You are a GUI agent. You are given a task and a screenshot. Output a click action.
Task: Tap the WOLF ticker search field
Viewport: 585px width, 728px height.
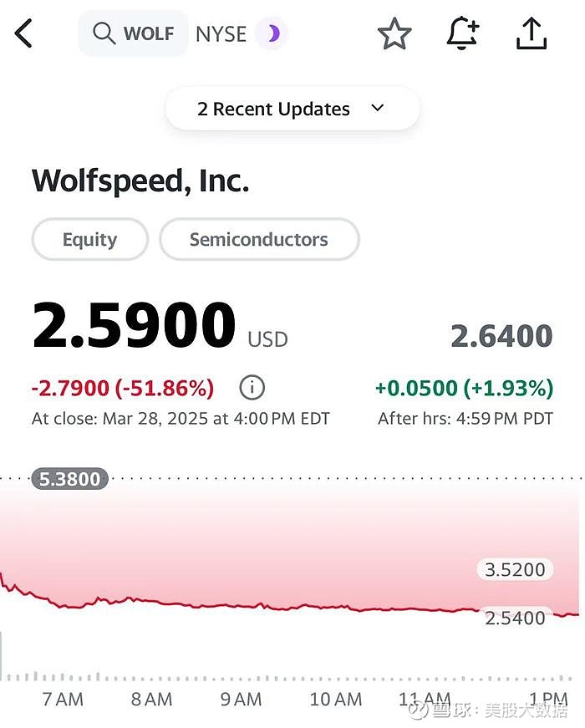148,34
